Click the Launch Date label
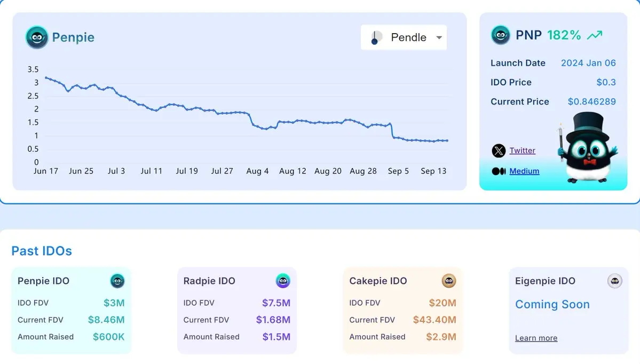Viewport: 640px width, 364px height. tap(518, 64)
